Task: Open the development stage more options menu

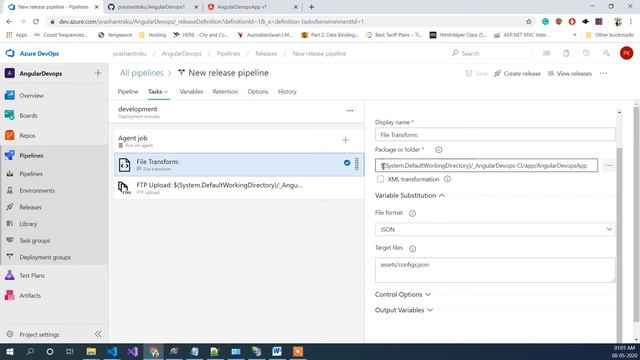Action: [x=350, y=111]
